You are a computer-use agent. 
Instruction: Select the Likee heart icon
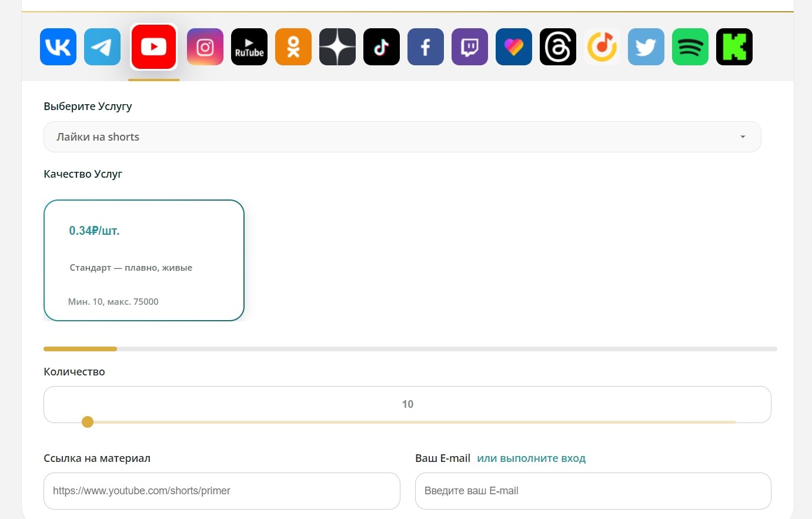tap(514, 46)
